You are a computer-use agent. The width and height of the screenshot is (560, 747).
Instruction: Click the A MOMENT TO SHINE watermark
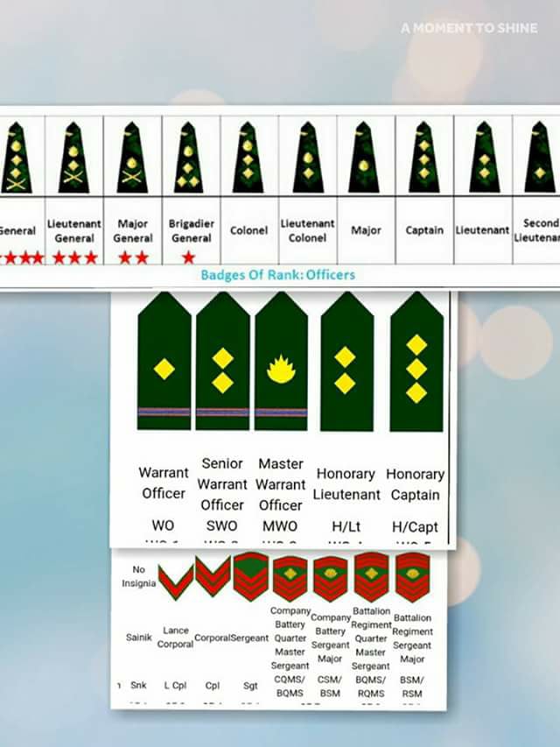(470, 28)
